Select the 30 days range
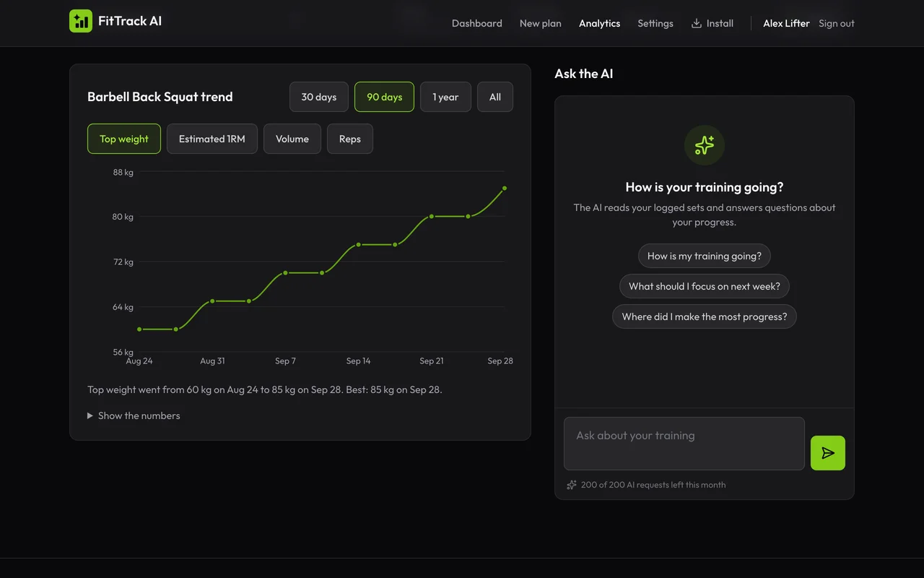 point(319,97)
